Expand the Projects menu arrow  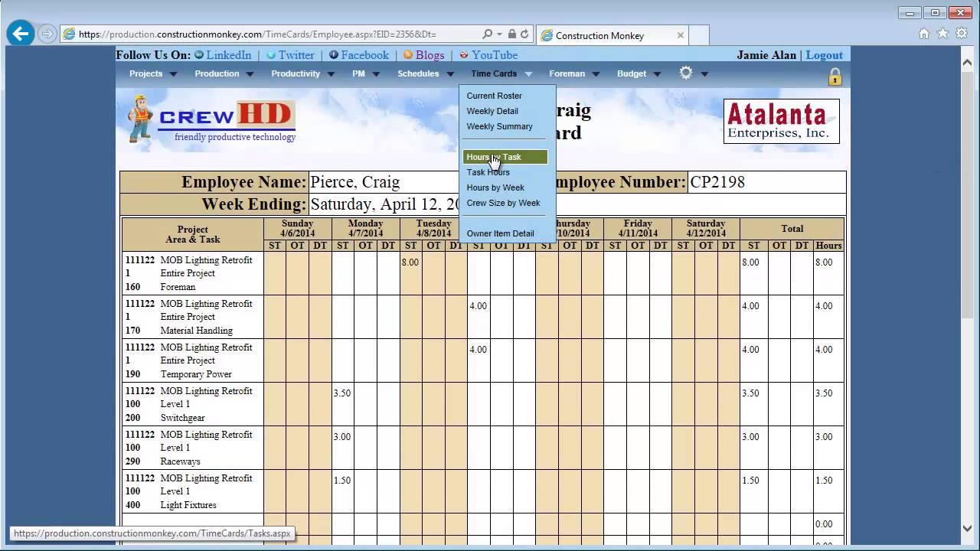[173, 74]
